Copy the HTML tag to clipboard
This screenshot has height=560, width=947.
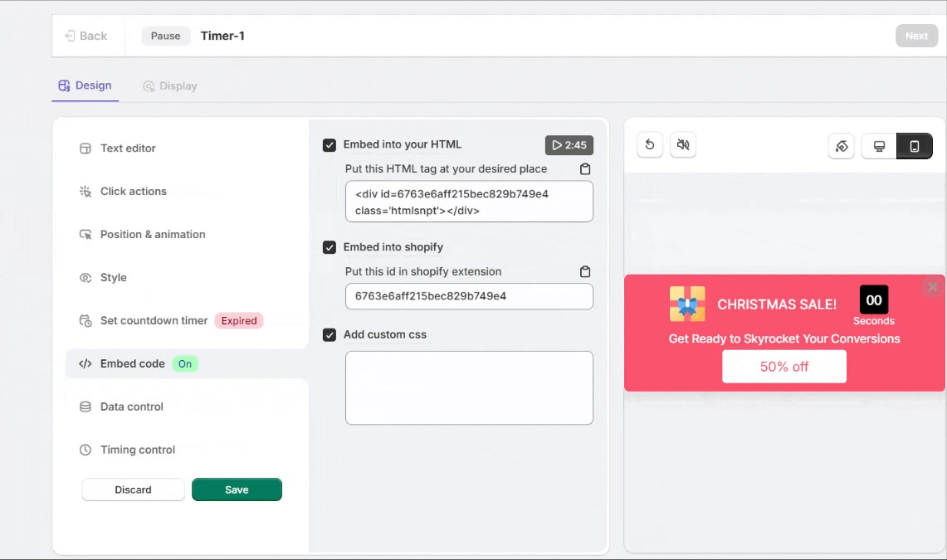point(584,169)
